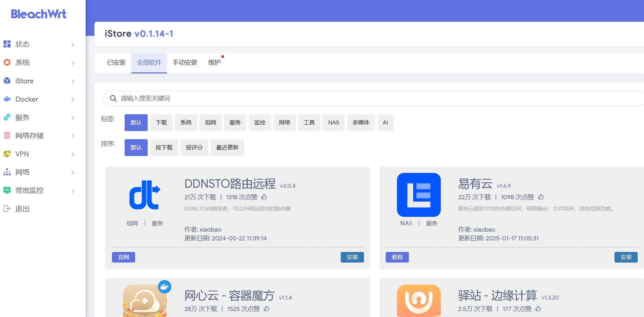Install the 易有云 app

pos(626,257)
